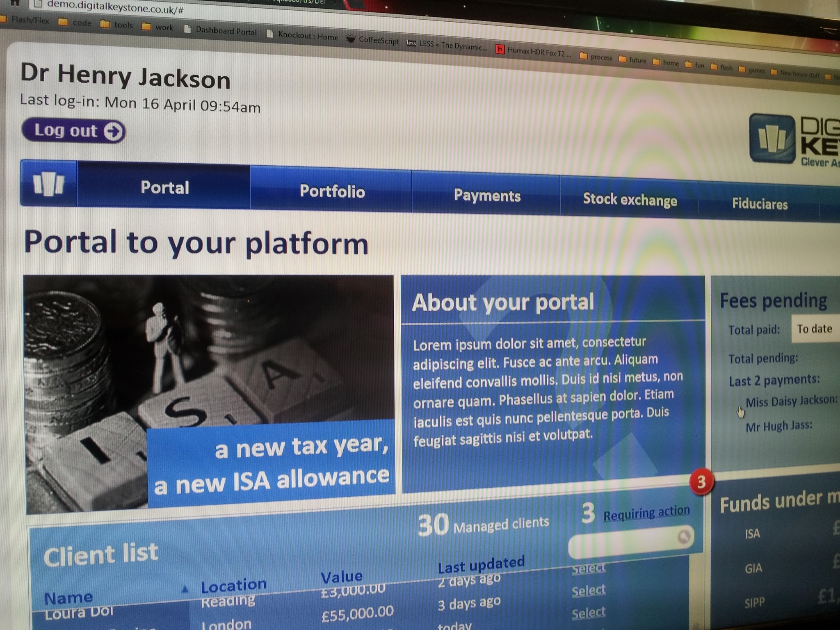Sort client list by Name column arrow
This screenshot has height=630, width=840.
tap(185, 589)
